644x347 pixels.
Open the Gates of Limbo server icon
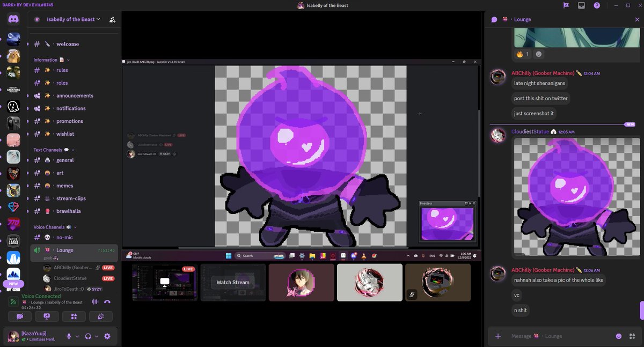(14, 241)
